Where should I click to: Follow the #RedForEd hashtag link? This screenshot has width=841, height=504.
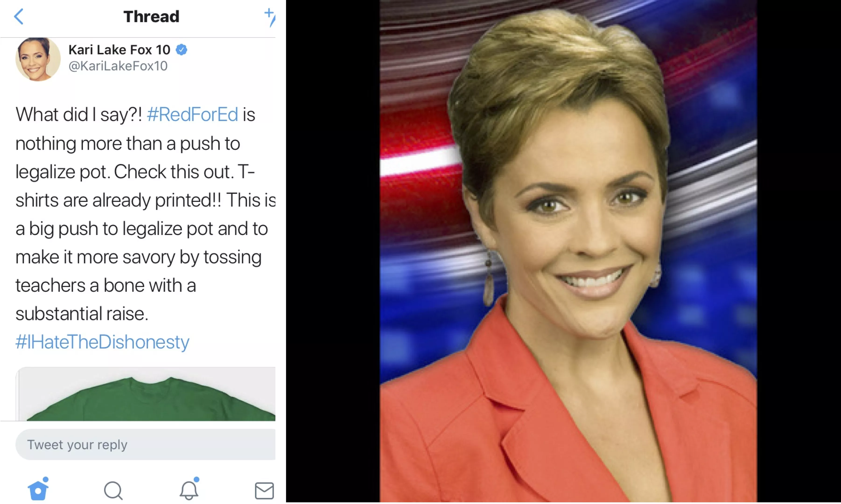point(192,115)
